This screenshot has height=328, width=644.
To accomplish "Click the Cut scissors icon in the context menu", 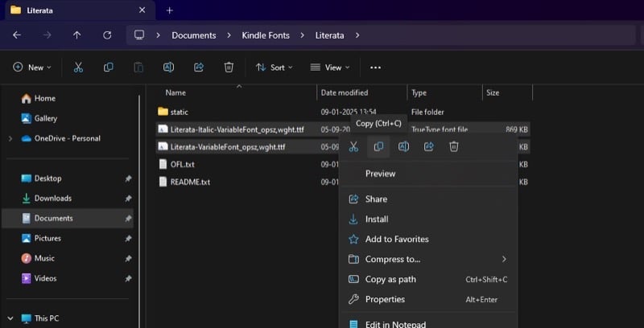I will tap(353, 146).
